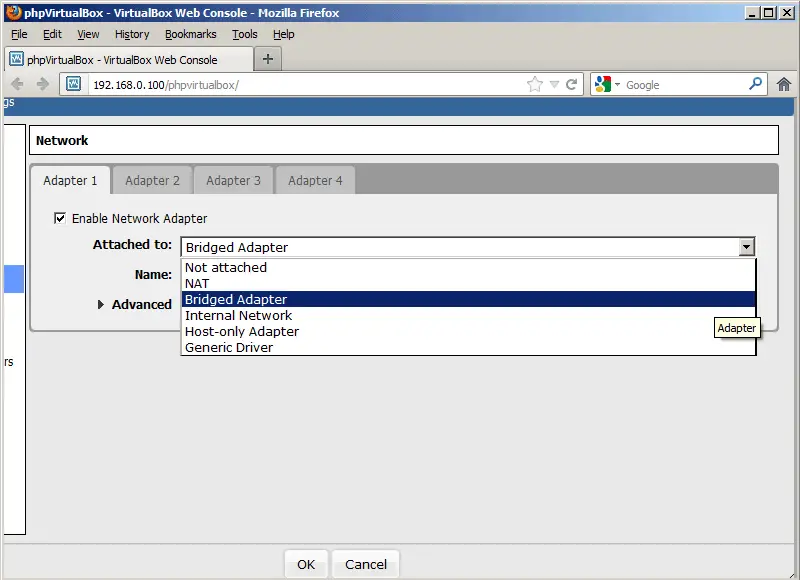Go forward with the browser forward arrow
The width and height of the screenshot is (800, 580).
click(x=43, y=84)
